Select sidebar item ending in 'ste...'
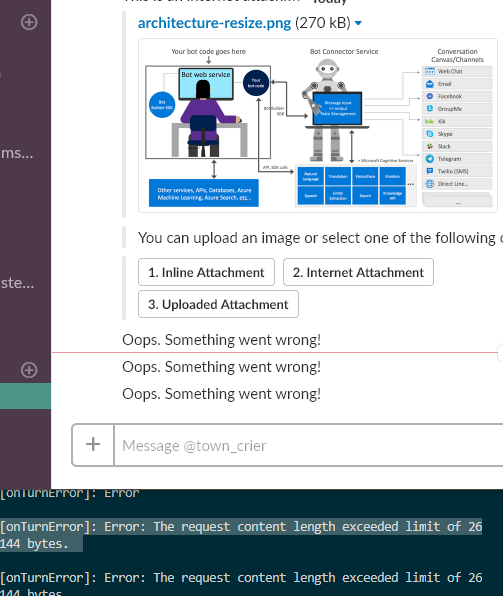This screenshot has height=596, width=503. pos(17,283)
